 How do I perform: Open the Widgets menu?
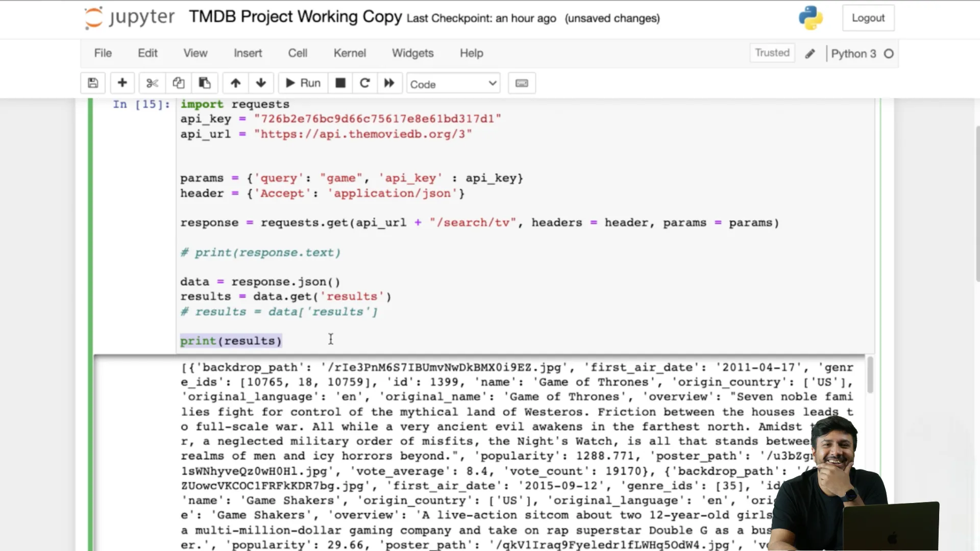coord(412,53)
